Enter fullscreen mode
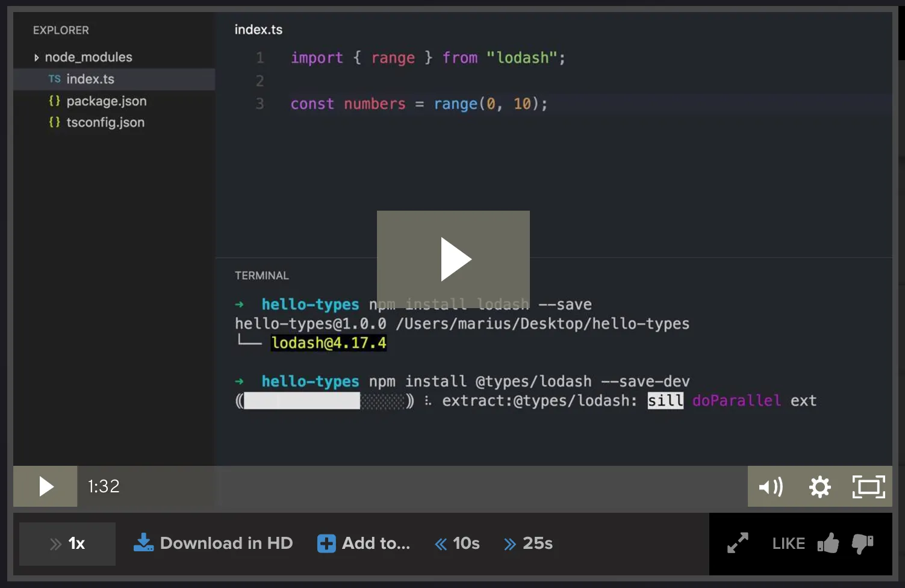 (868, 486)
